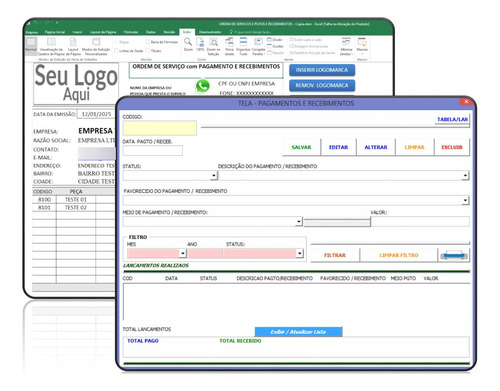Click the printer icon beside Limpar Filtro
Screen dimensions: 500x391
[454, 255]
